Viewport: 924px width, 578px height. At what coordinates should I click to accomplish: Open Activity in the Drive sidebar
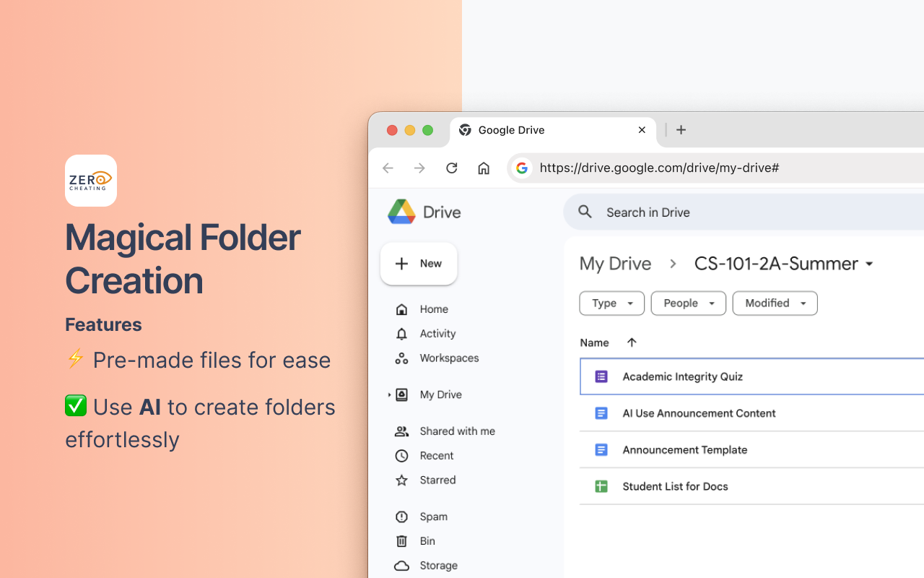tap(437, 334)
